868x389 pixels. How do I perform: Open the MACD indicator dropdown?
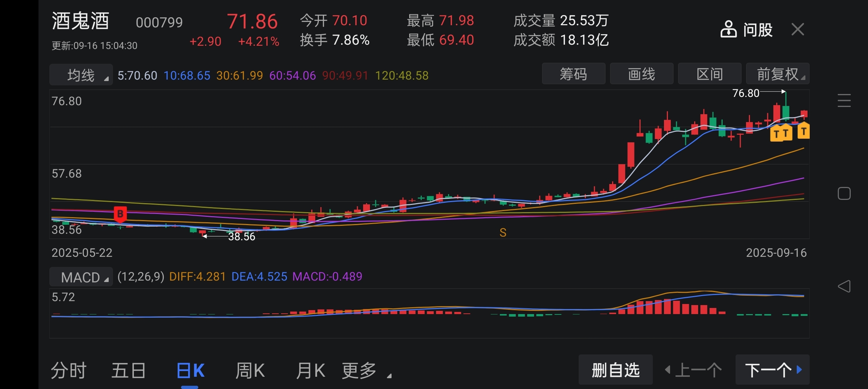81,277
